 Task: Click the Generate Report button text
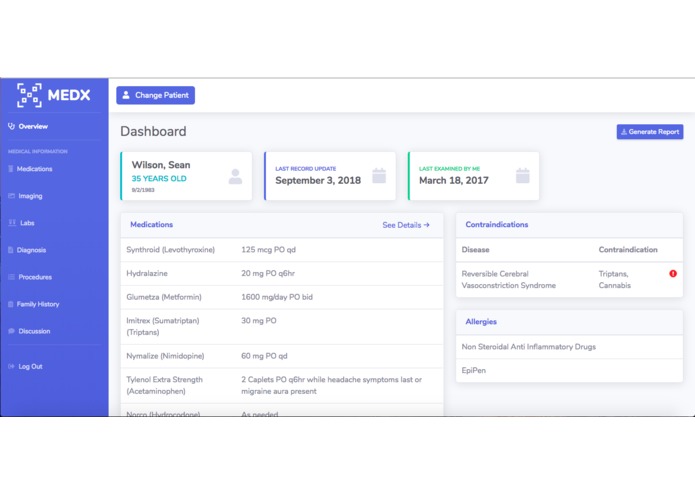pos(654,132)
